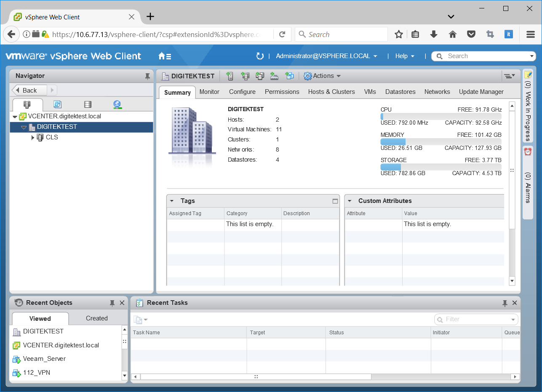
Task: Open the Recent Tasks filter dropdown arrow
Action: coord(513,320)
